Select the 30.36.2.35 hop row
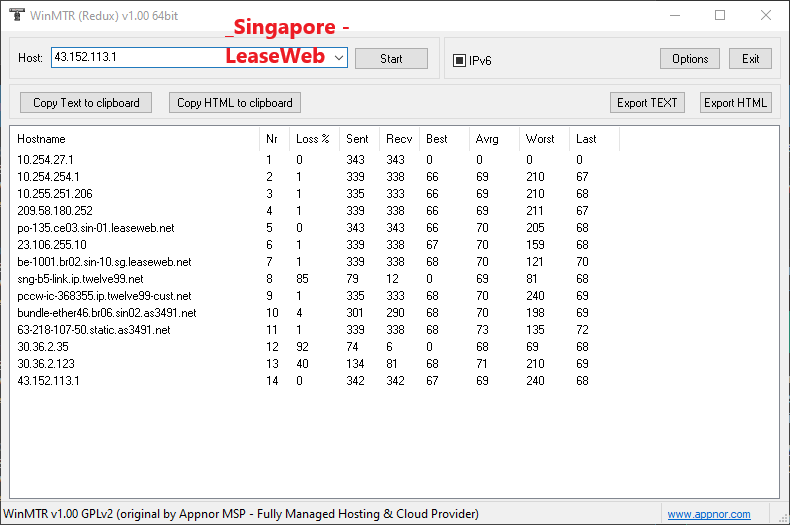The height and width of the screenshot is (525, 790). coord(315,347)
